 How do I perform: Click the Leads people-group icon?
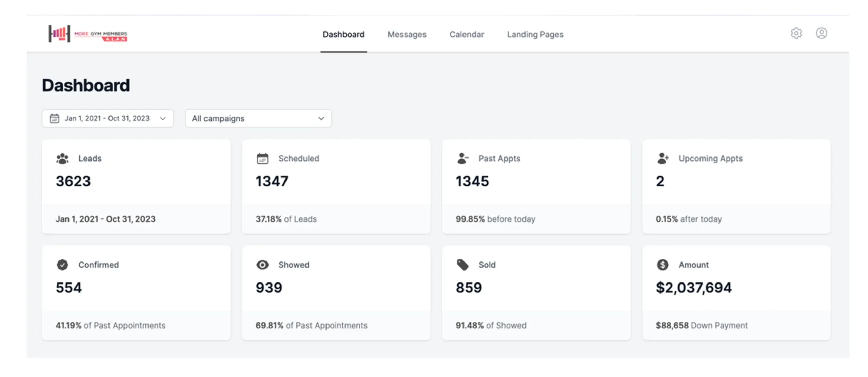(x=62, y=159)
